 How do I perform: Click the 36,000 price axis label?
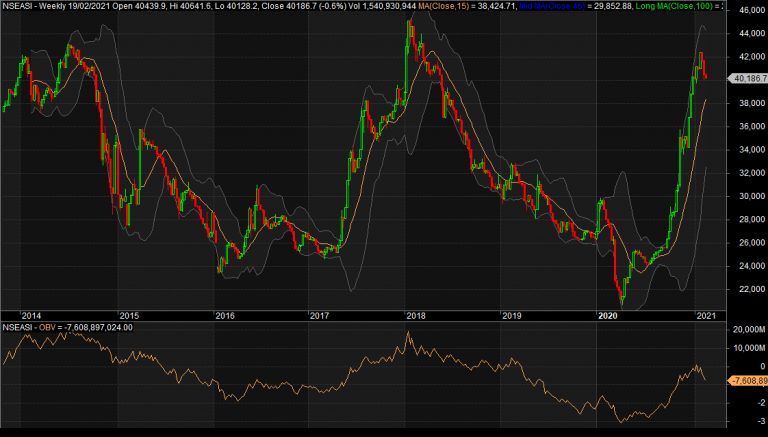coord(751,126)
